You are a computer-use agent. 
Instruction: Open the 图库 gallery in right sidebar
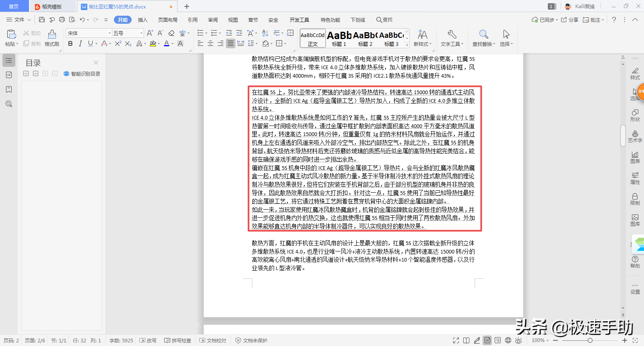(x=635, y=220)
